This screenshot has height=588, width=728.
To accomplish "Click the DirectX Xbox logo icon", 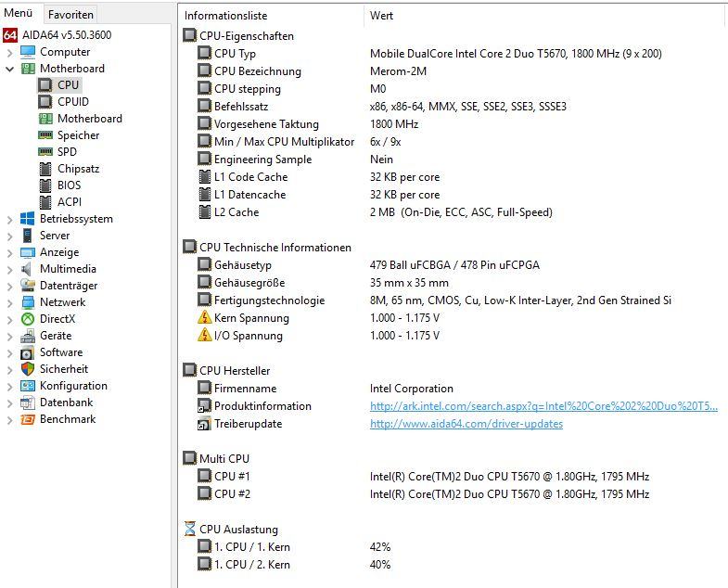I will click(x=28, y=319).
